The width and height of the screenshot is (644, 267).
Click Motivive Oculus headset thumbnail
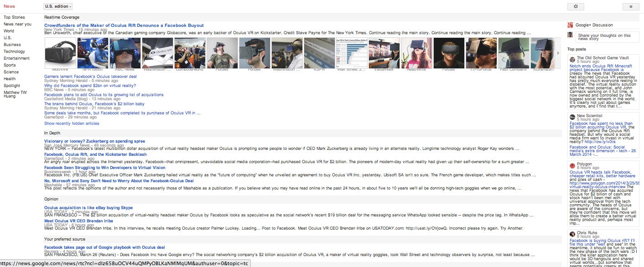point(61,53)
